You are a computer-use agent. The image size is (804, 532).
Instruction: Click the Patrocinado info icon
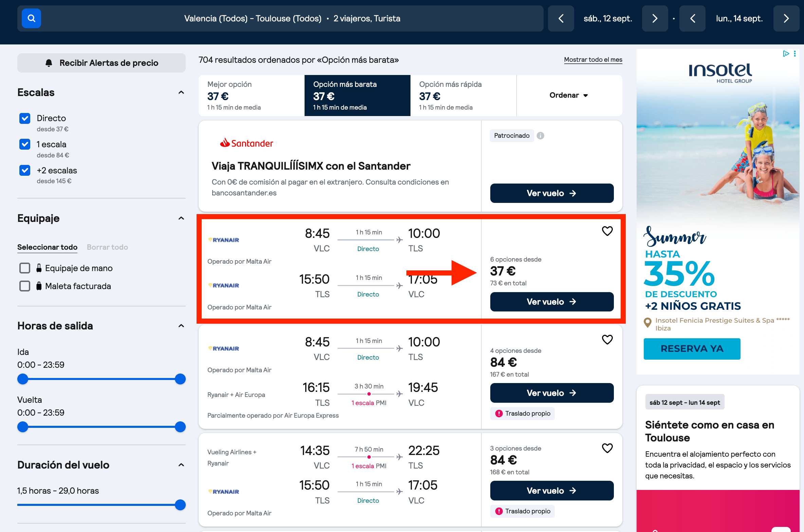click(540, 136)
